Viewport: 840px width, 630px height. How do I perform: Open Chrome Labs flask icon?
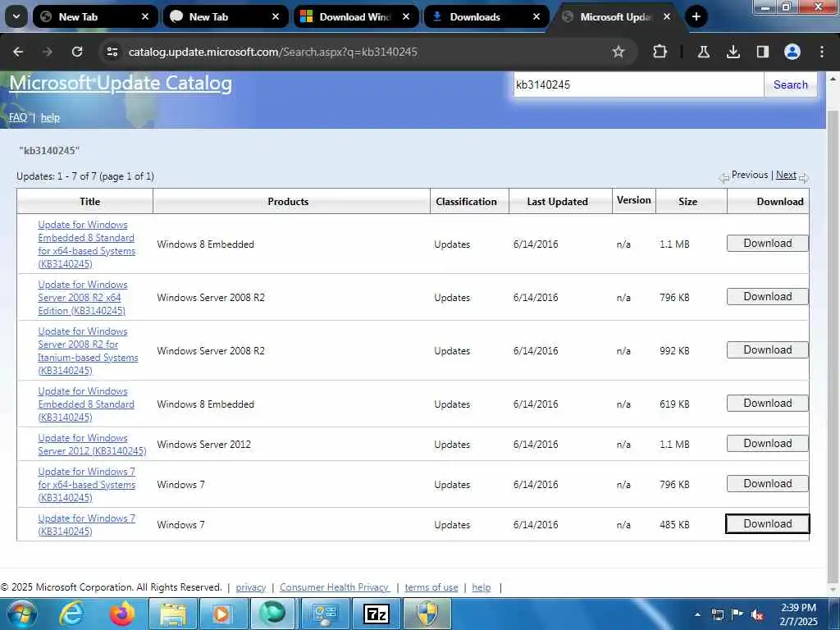[x=703, y=52]
